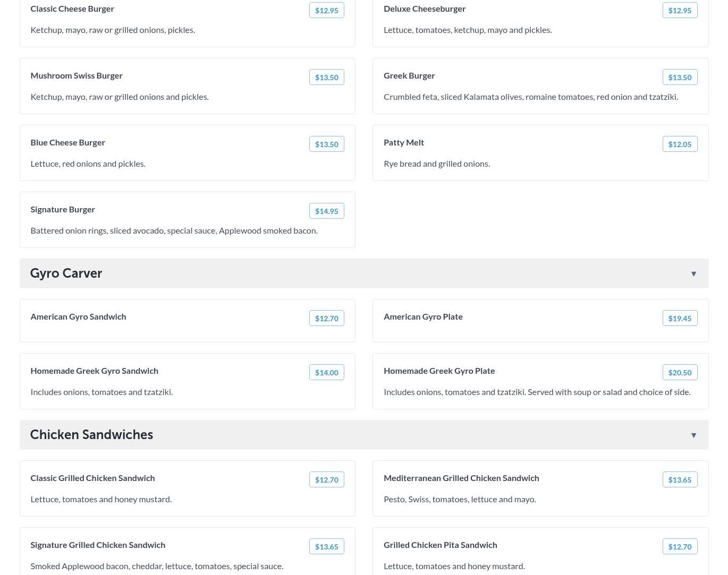Open the Signature Burger item title
The height and width of the screenshot is (575, 728).
(x=63, y=209)
